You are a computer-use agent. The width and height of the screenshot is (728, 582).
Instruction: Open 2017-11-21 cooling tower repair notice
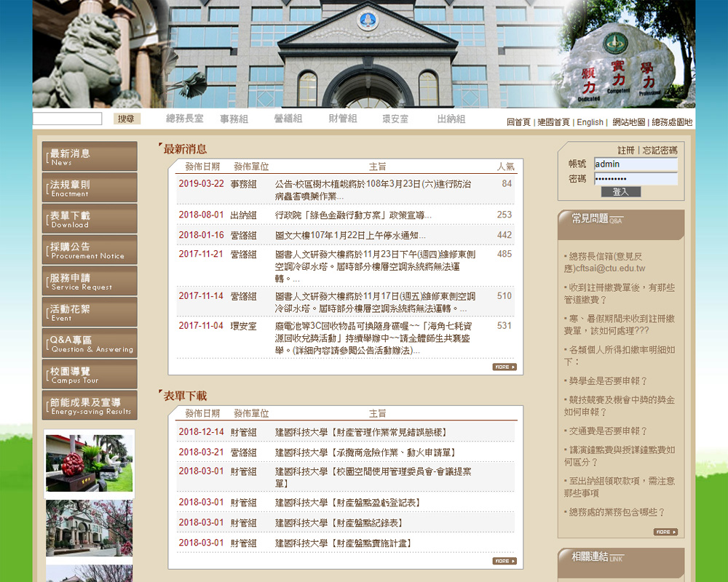[x=375, y=266]
